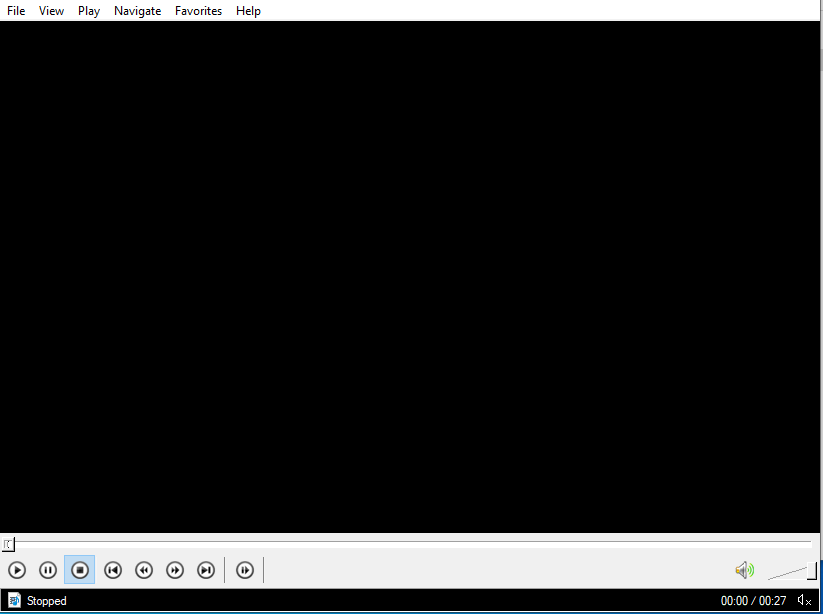This screenshot has height=614, width=823.
Task: Skip to previous file button
Action: (113, 570)
